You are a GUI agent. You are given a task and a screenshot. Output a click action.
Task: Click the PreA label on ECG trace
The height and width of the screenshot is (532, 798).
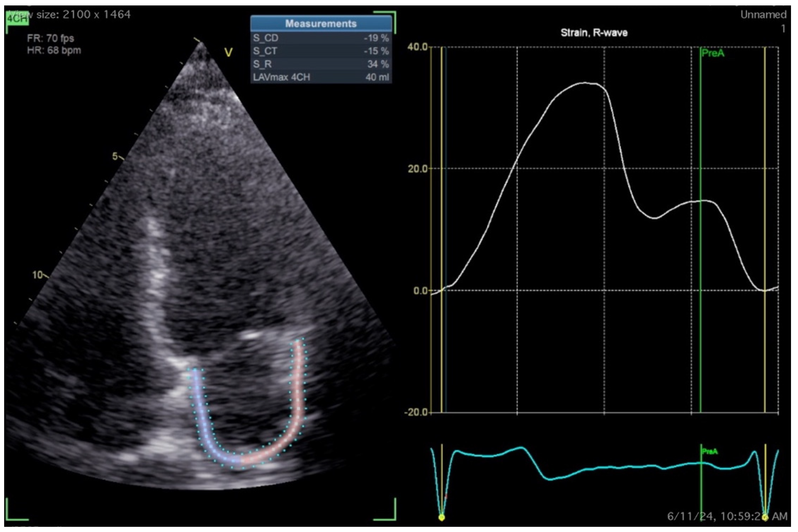710,452
